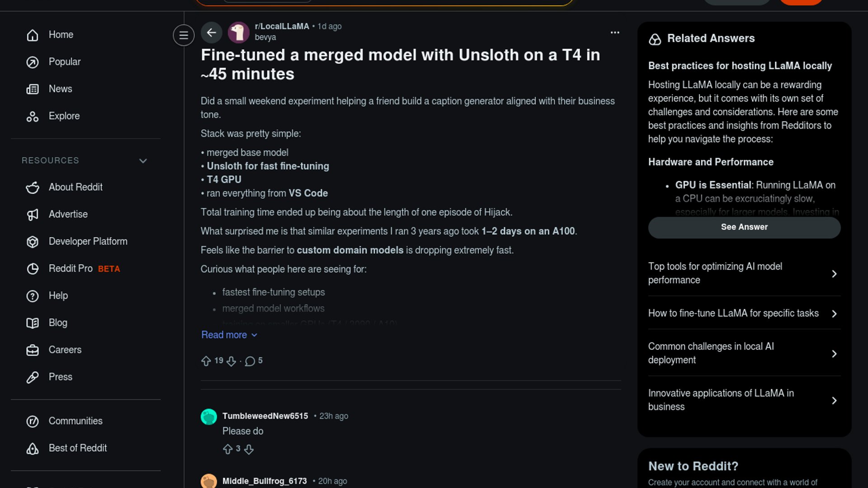Downvote the Unsloth fine-tuning post
This screenshot has width=868, height=488.
[x=231, y=361]
